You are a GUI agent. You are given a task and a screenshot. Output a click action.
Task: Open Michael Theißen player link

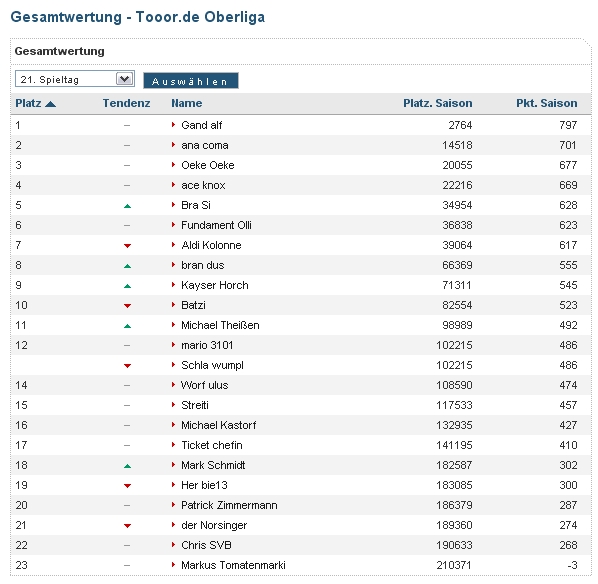pyautogui.click(x=220, y=325)
